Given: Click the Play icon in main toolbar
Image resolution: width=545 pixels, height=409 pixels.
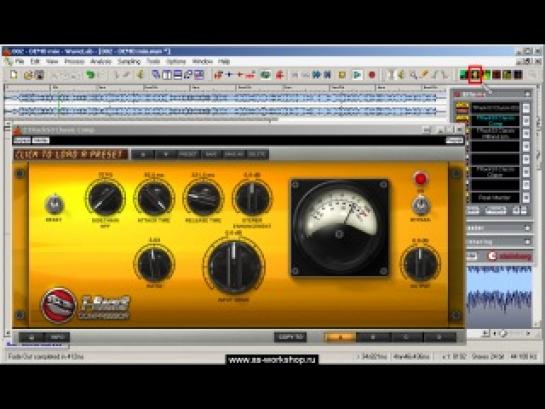Looking at the screenshot, I should 357,75.
